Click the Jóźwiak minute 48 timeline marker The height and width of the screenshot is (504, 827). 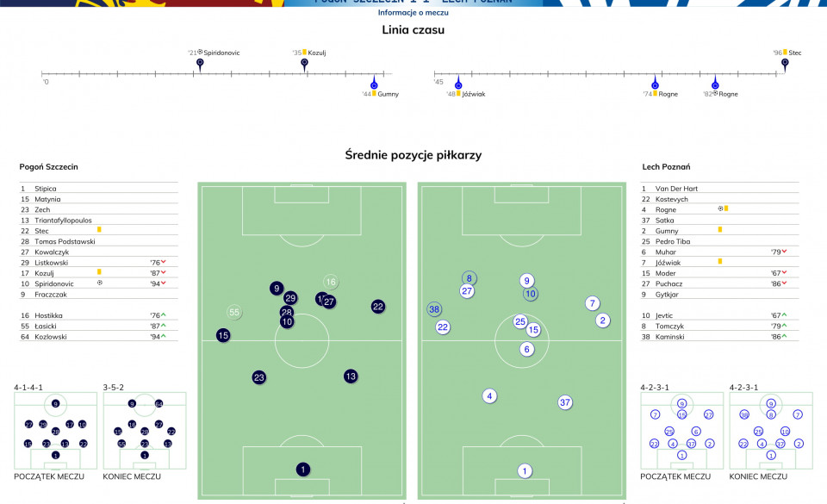pyautogui.click(x=458, y=83)
